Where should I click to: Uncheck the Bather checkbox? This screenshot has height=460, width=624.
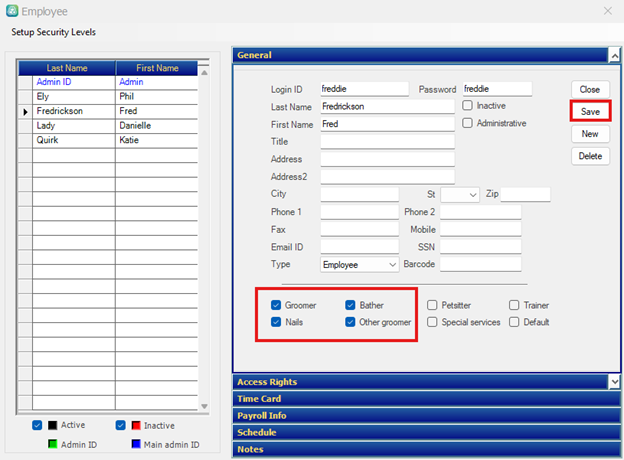click(x=350, y=305)
